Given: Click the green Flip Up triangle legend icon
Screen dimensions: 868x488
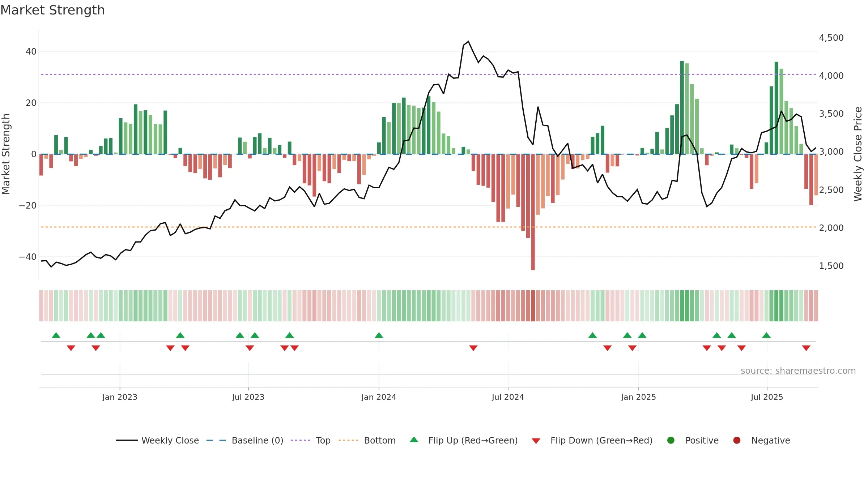Looking at the screenshot, I should pyautogui.click(x=414, y=440).
